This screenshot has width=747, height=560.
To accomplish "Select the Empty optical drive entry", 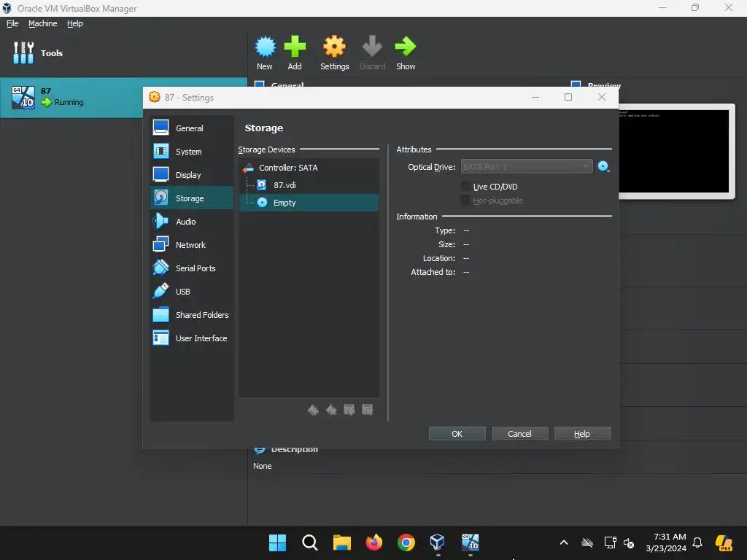I will pos(309,203).
